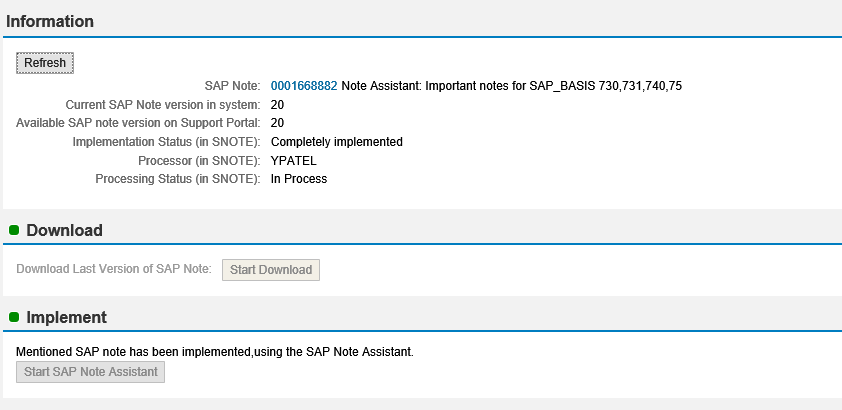Click the green status icon beside Download

click(x=14, y=230)
